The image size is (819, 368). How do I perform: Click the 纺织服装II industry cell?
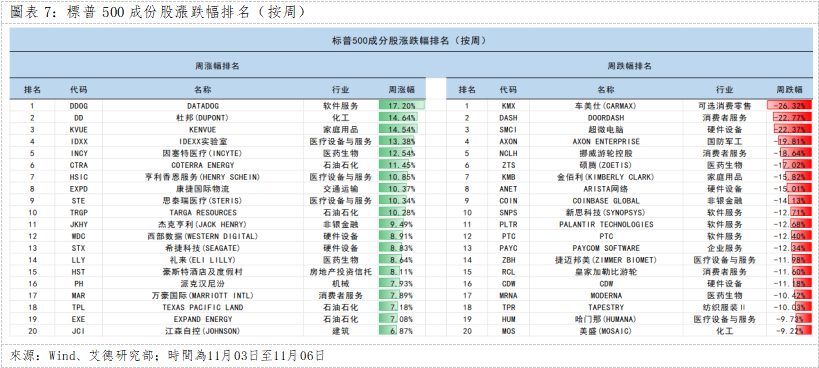click(x=724, y=307)
